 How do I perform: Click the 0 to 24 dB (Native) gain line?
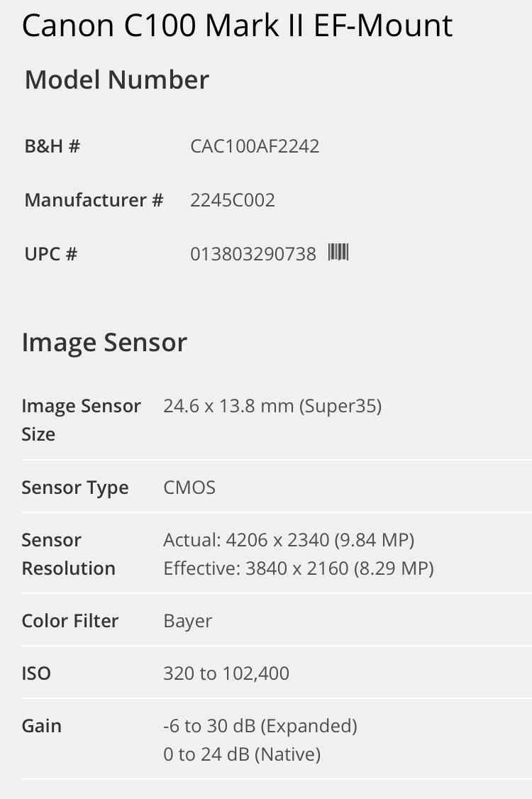pos(242,754)
